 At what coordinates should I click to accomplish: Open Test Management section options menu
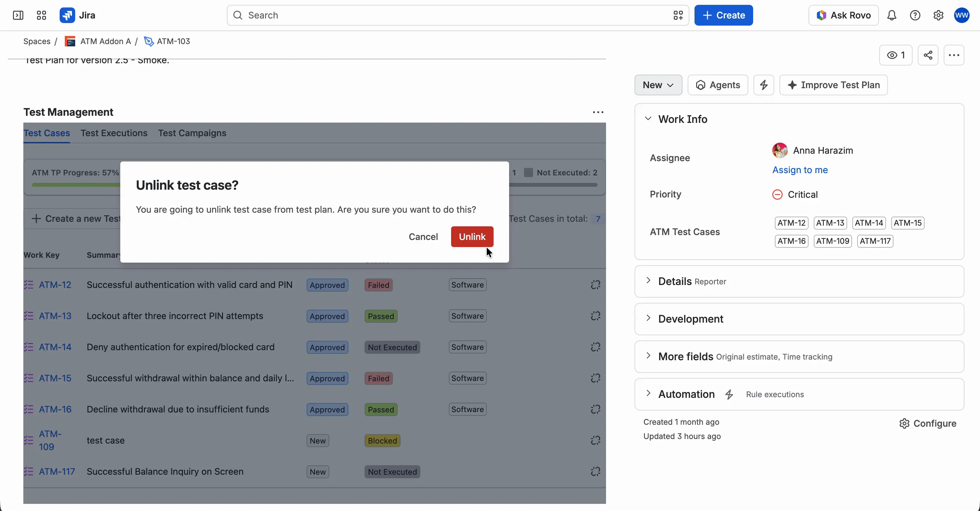[598, 112]
